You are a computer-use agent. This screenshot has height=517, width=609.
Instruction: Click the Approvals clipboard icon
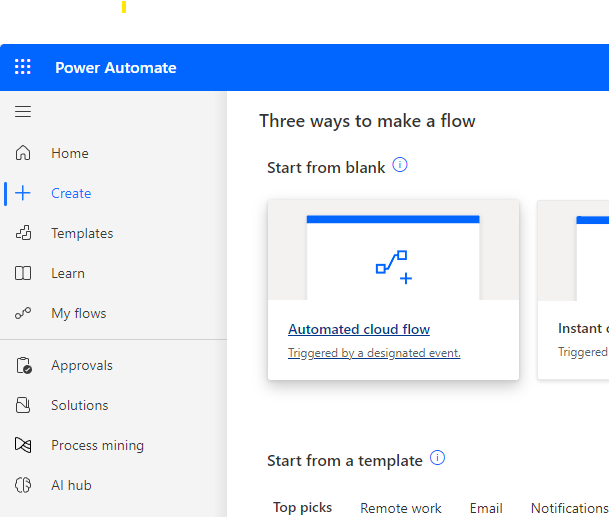[24, 366]
